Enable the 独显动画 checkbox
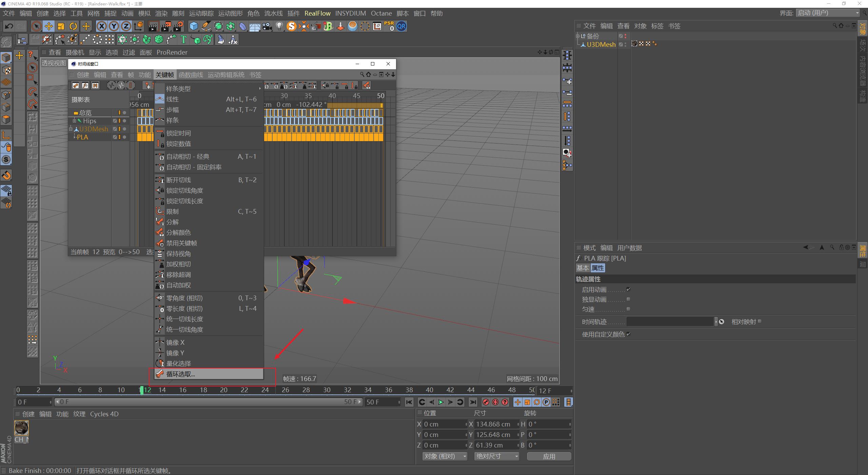 coord(628,299)
